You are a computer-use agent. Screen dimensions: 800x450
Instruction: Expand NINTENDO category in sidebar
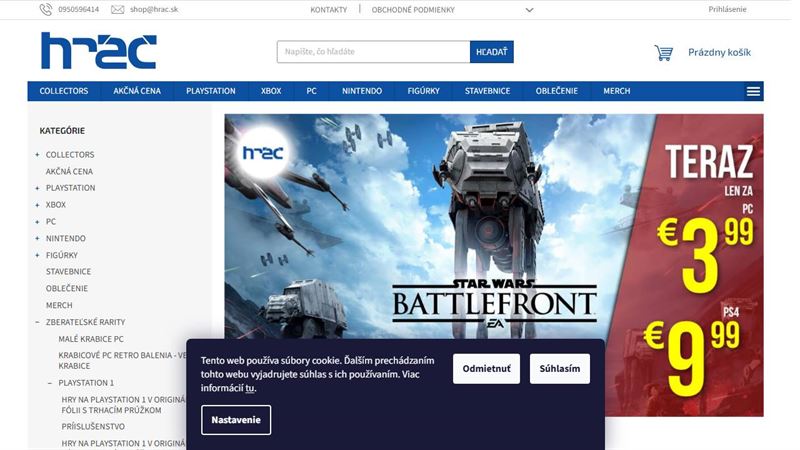(37, 238)
